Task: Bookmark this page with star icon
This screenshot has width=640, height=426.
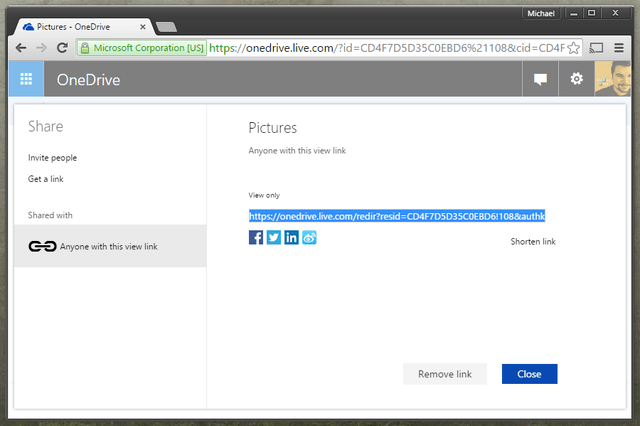Action: click(573, 48)
